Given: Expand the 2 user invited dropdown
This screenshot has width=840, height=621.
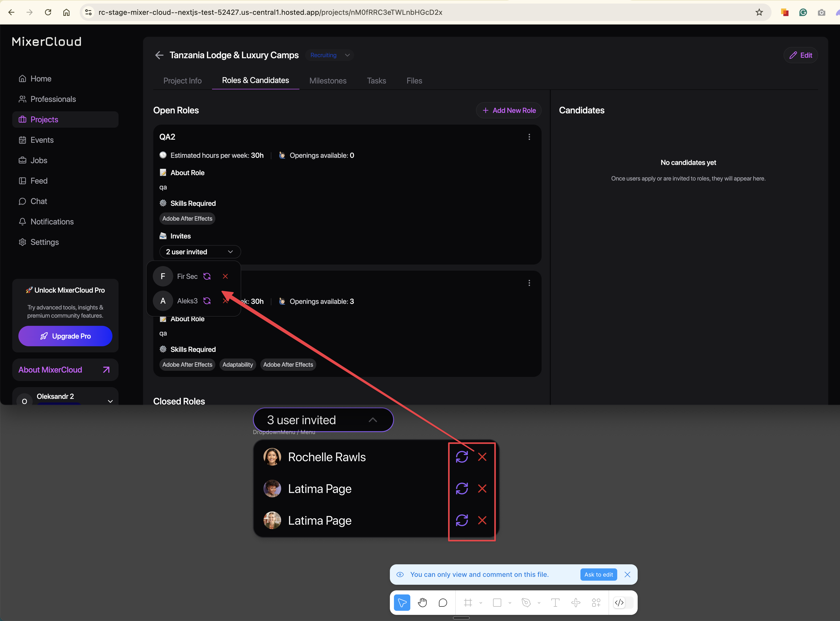Looking at the screenshot, I should click(x=200, y=252).
